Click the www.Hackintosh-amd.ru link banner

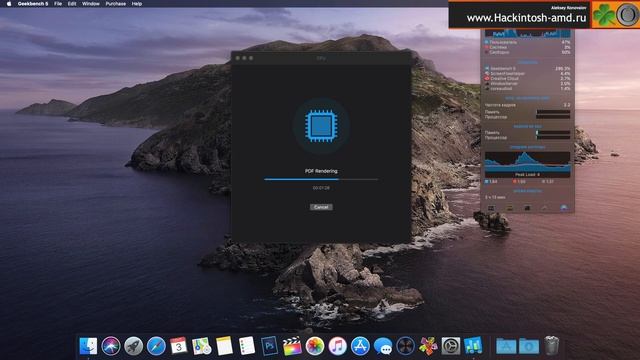click(x=527, y=18)
